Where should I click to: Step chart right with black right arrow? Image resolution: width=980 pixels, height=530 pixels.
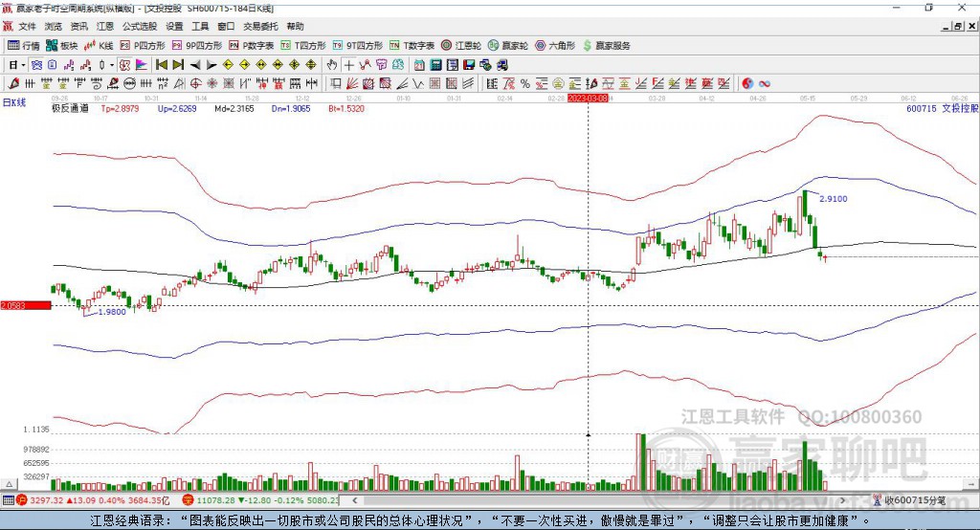pos(212,65)
